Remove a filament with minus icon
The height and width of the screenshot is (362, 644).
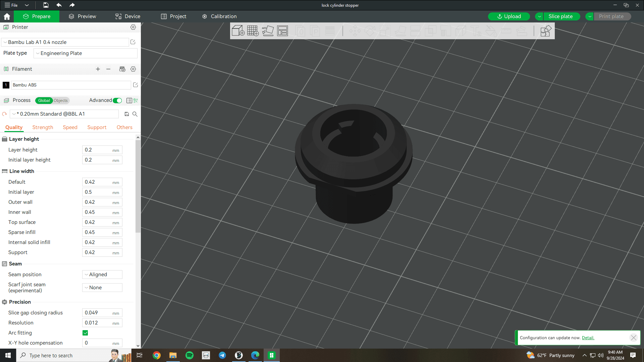pyautogui.click(x=108, y=69)
